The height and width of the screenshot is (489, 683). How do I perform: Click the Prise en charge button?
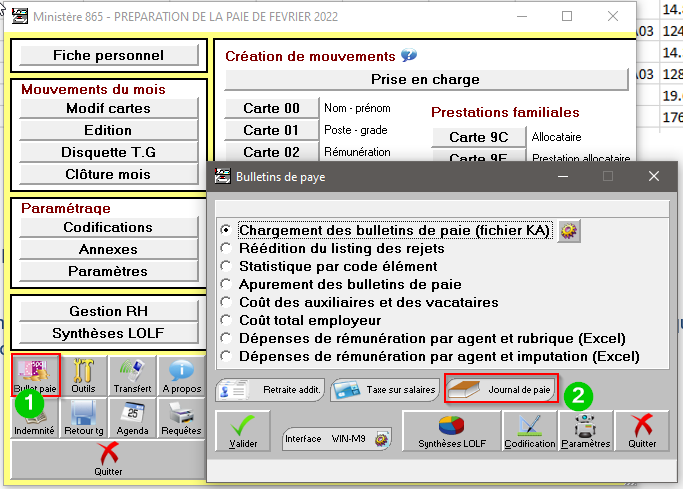[x=425, y=79]
